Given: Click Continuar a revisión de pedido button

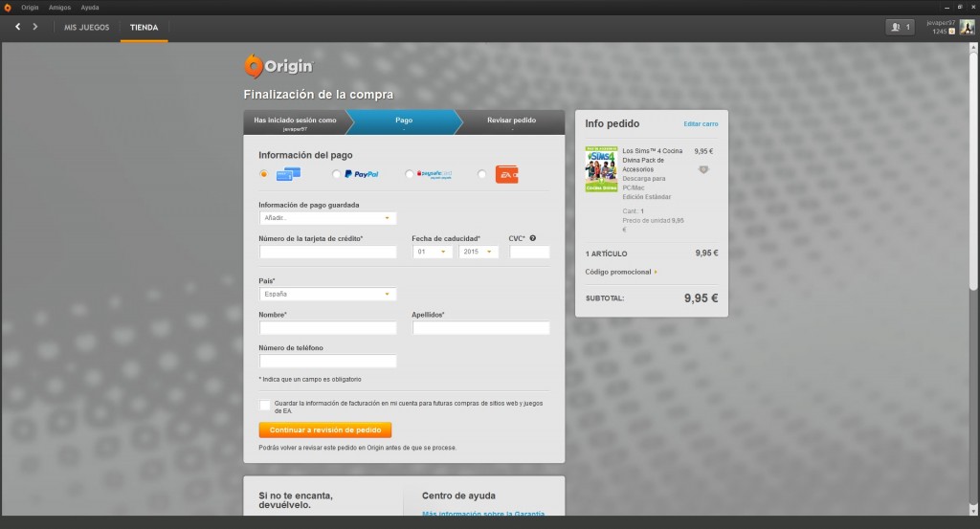Looking at the screenshot, I should pyautogui.click(x=325, y=430).
